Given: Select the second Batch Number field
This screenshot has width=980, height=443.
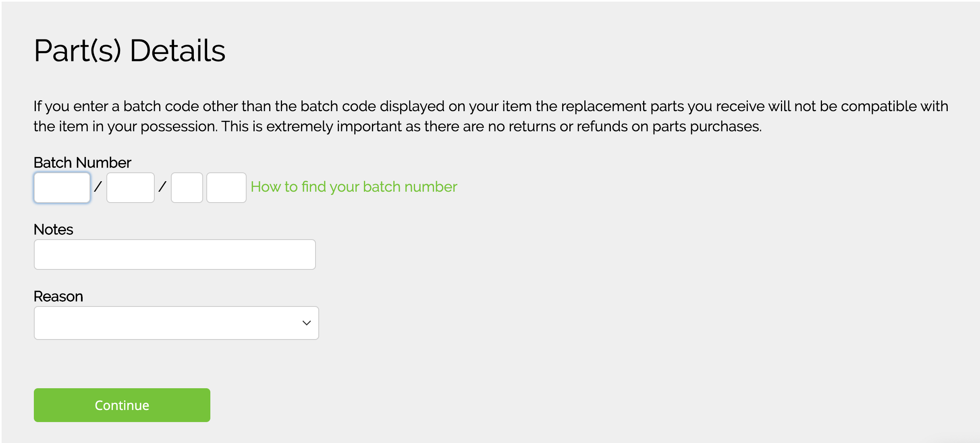Looking at the screenshot, I should coord(131,188).
